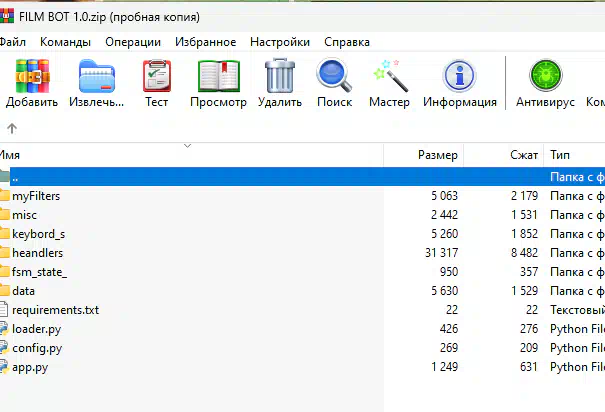Select the loader.py file name
This screenshot has height=412, width=605.
coord(37,329)
